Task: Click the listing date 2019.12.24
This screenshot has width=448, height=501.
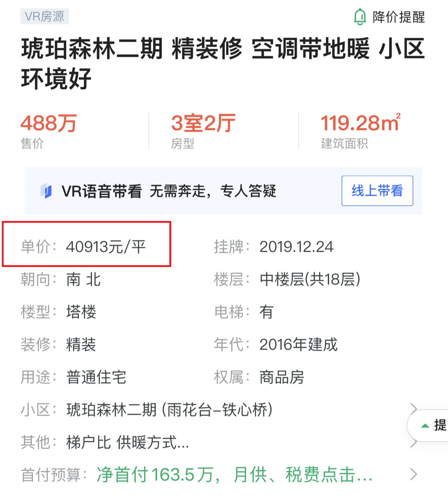Action: click(296, 247)
